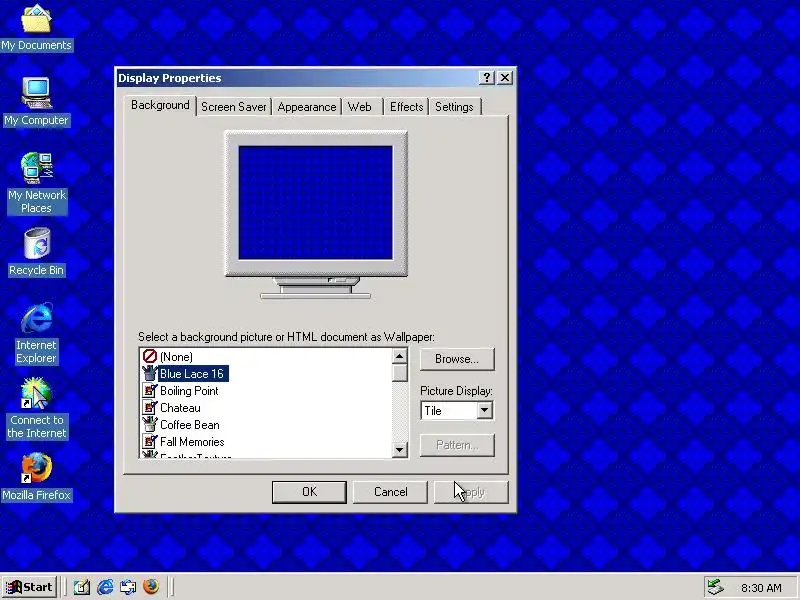Open the Start menu

(30, 587)
